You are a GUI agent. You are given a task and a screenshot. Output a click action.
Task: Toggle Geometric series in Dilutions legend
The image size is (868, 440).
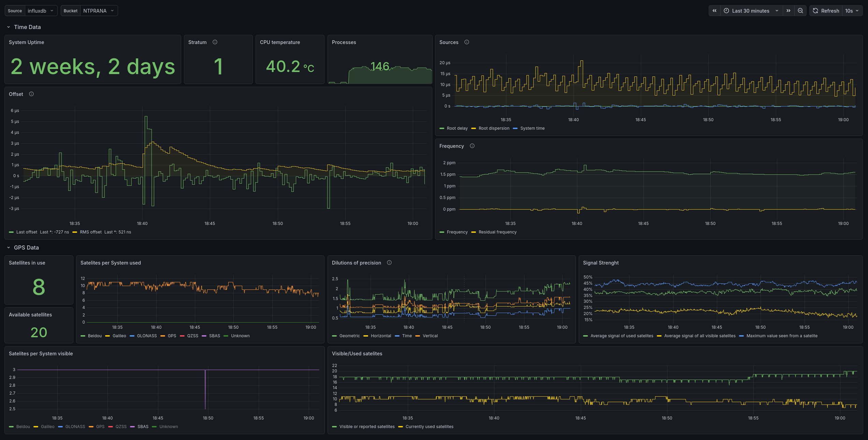click(x=349, y=336)
